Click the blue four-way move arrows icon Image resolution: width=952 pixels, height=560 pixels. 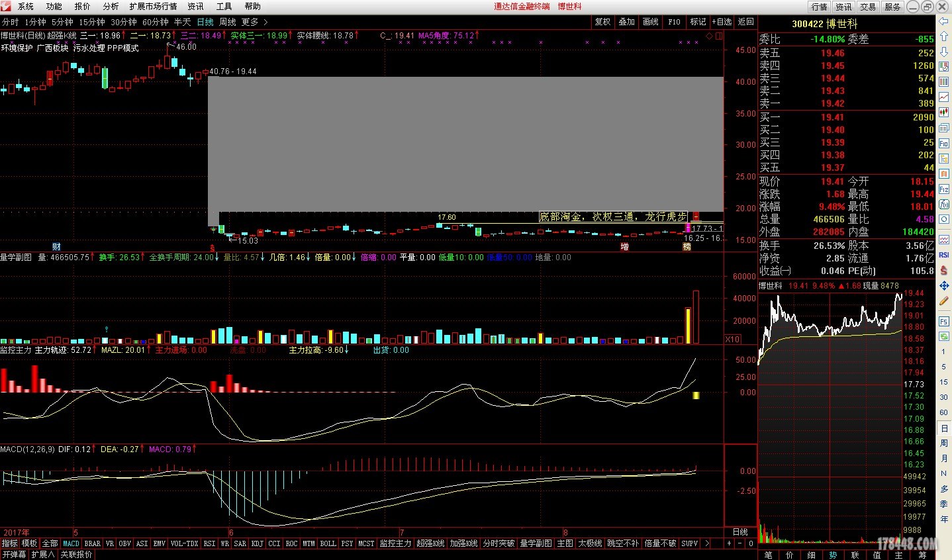pyautogui.click(x=944, y=285)
